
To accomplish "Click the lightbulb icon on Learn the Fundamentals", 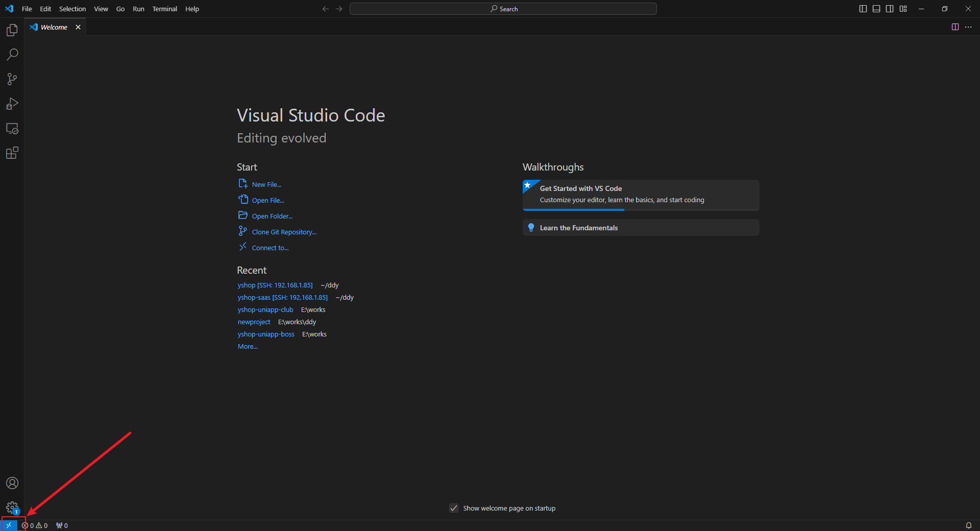I will 531,228.
